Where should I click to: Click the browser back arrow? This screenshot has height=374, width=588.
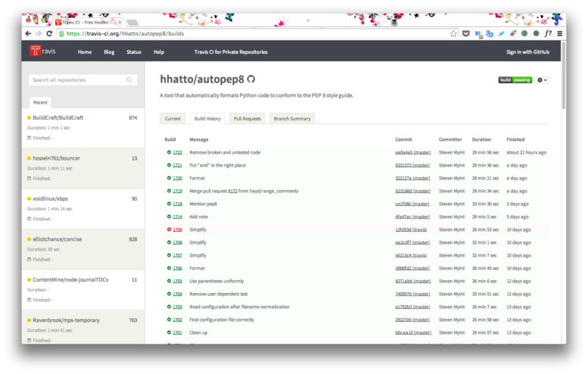point(28,34)
